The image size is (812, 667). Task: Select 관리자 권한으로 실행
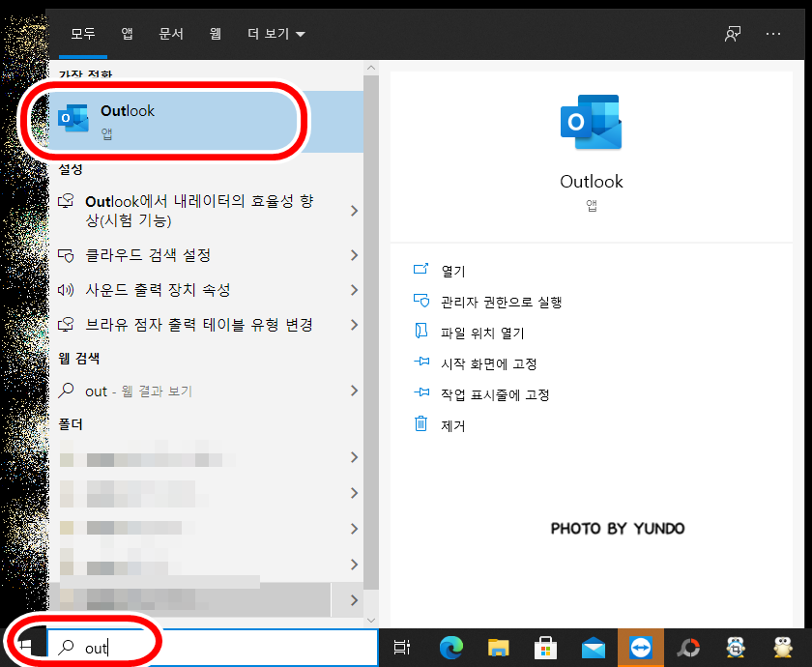[x=501, y=302]
